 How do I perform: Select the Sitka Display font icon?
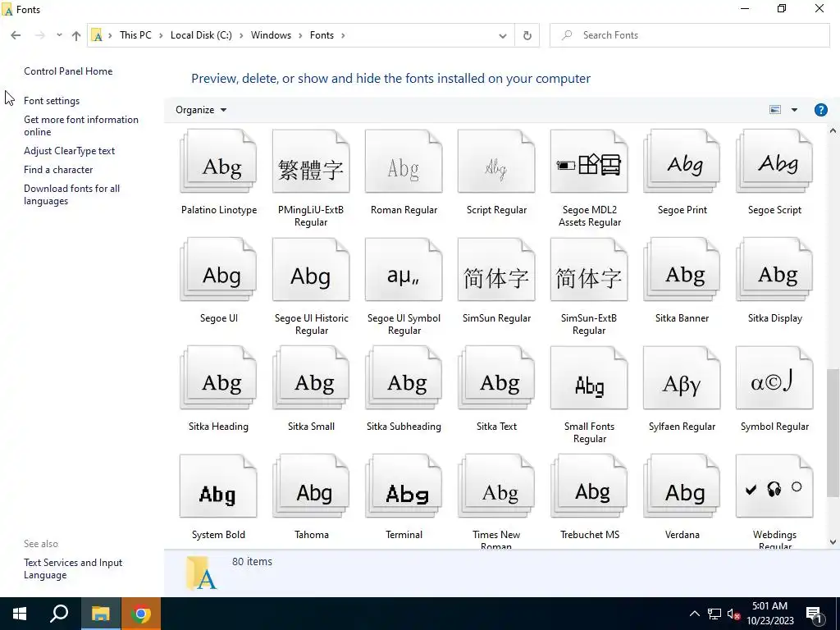click(774, 269)
